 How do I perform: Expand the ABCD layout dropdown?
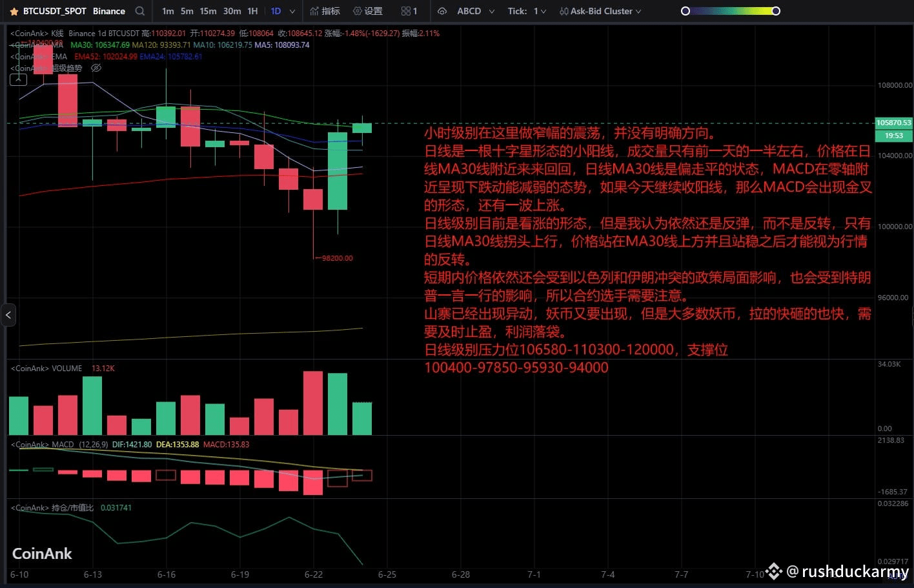[x=476, y=11]
